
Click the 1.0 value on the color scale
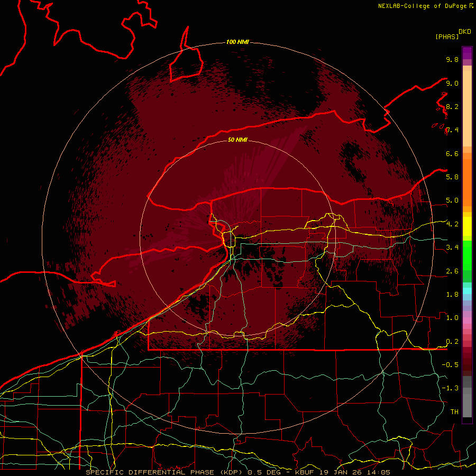(x=452, y=318)
